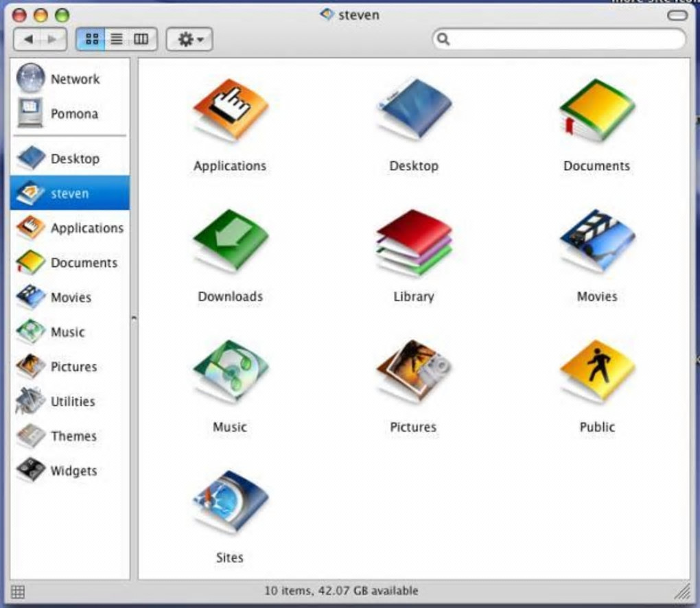This screenshot has height=608, width=700.
Task: Select Themes in the sidebar
Action: (x=70, y=436)
